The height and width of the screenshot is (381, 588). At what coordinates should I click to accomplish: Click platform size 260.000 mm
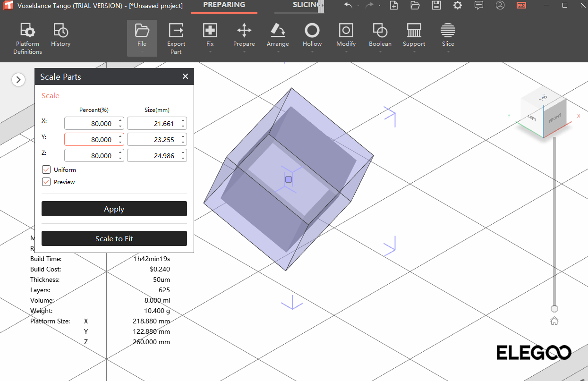coord(151,342)
